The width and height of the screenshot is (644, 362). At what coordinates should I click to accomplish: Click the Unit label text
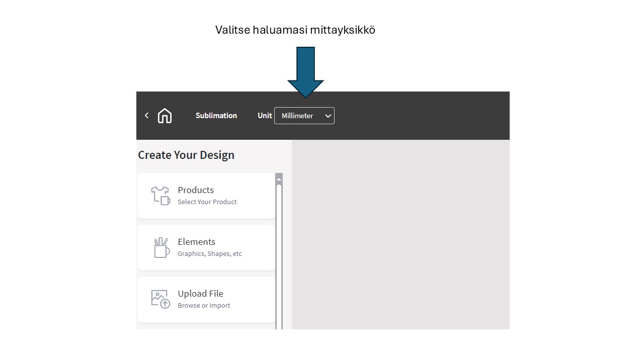(265, 116)
